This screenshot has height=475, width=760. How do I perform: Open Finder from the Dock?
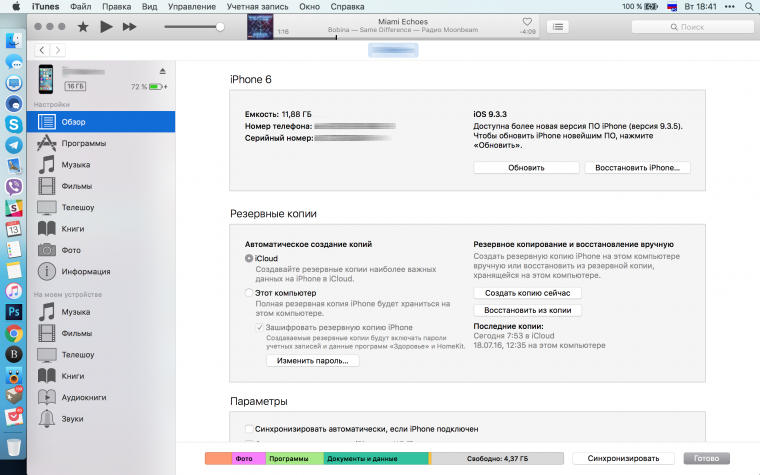[x=14, y=41]
